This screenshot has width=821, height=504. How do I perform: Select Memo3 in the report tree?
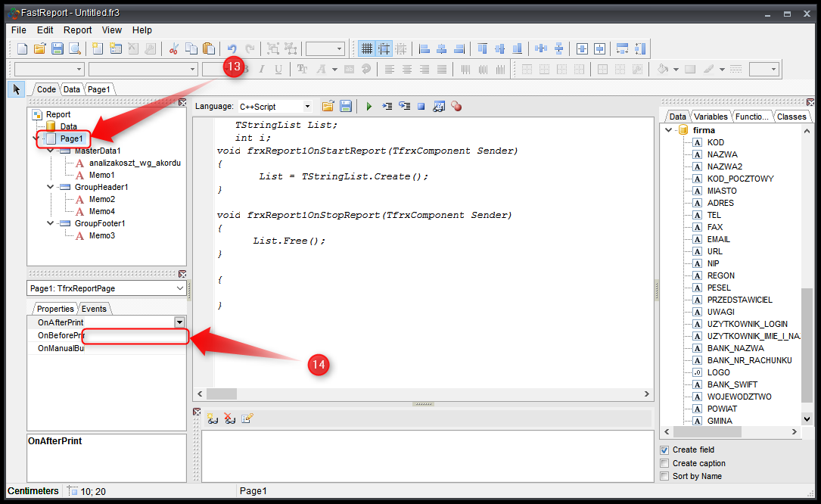coord(101,235)
